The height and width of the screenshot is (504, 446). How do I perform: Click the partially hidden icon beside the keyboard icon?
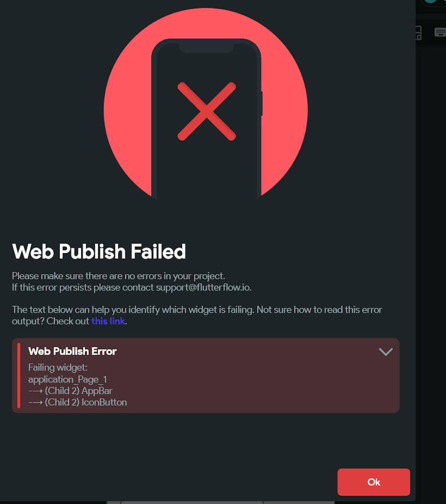click(419, 33)
